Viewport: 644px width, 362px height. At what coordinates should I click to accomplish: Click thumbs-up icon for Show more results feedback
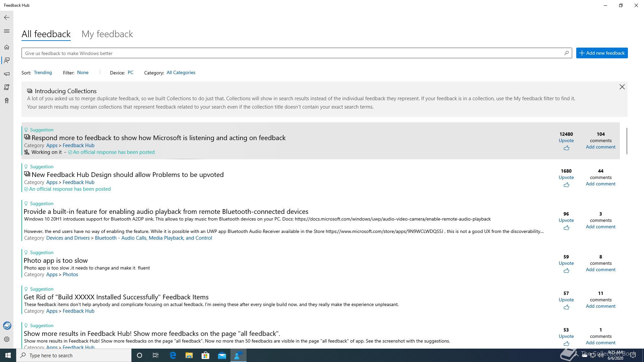coord(566,344)
